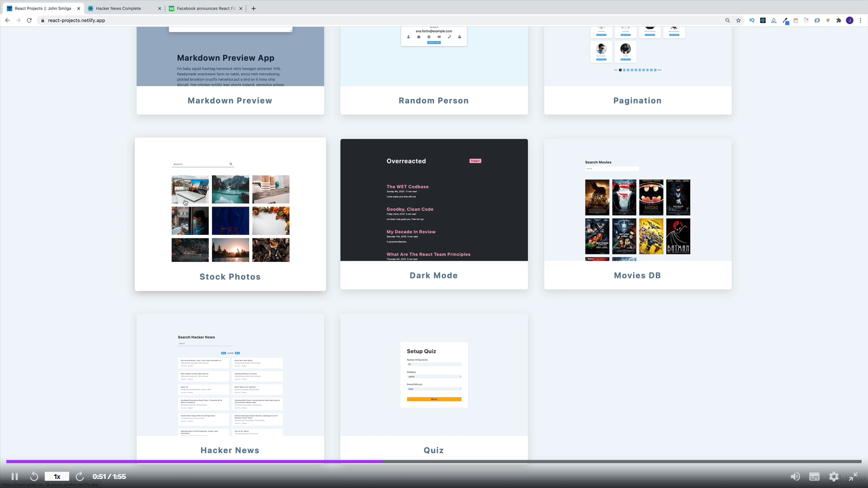Open the video settings gear
The height and width of the screenshot is (488, 868).
click(x=834, y=476)
